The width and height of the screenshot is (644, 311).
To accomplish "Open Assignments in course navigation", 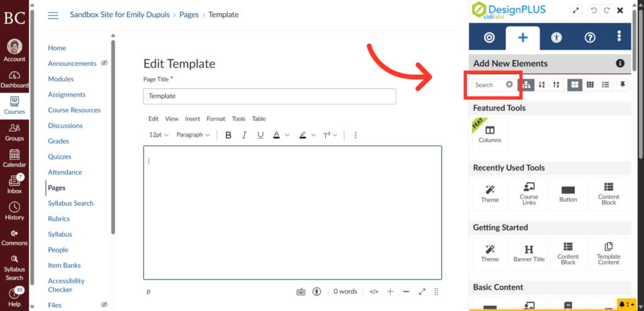I will (67, 94).
